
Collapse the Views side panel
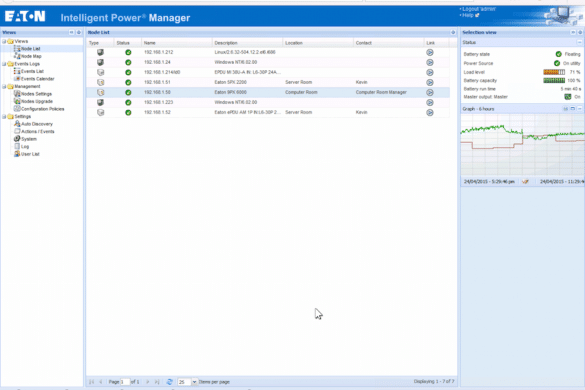71,32
